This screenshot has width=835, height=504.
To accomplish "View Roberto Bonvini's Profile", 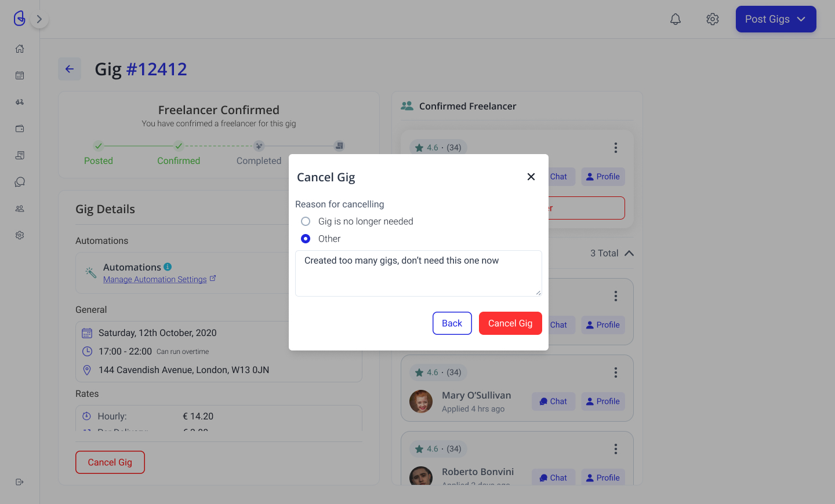I will [x=603, y=477].
